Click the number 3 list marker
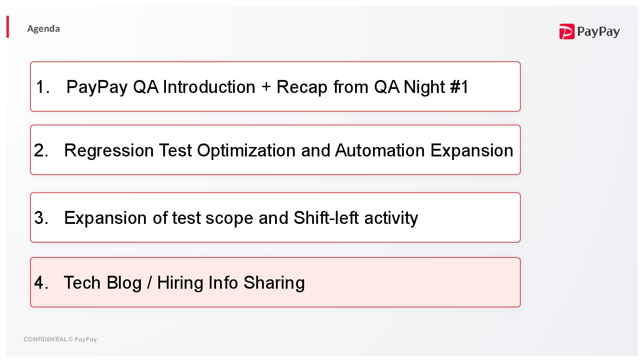 click(41, 218)
